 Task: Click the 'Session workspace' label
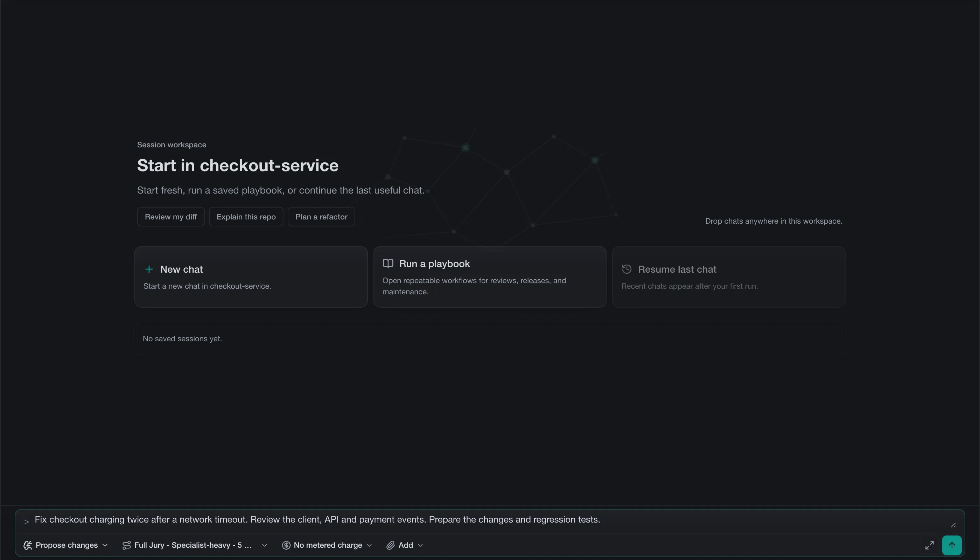171,145
